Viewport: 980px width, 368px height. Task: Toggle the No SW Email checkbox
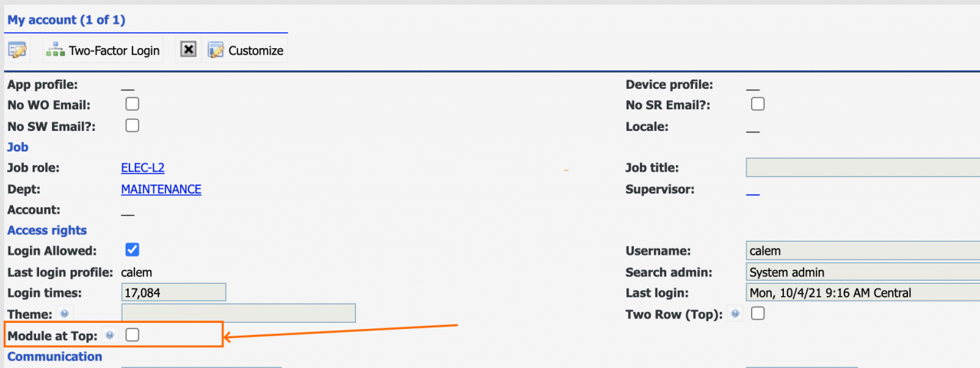click(x=132, y=125)
